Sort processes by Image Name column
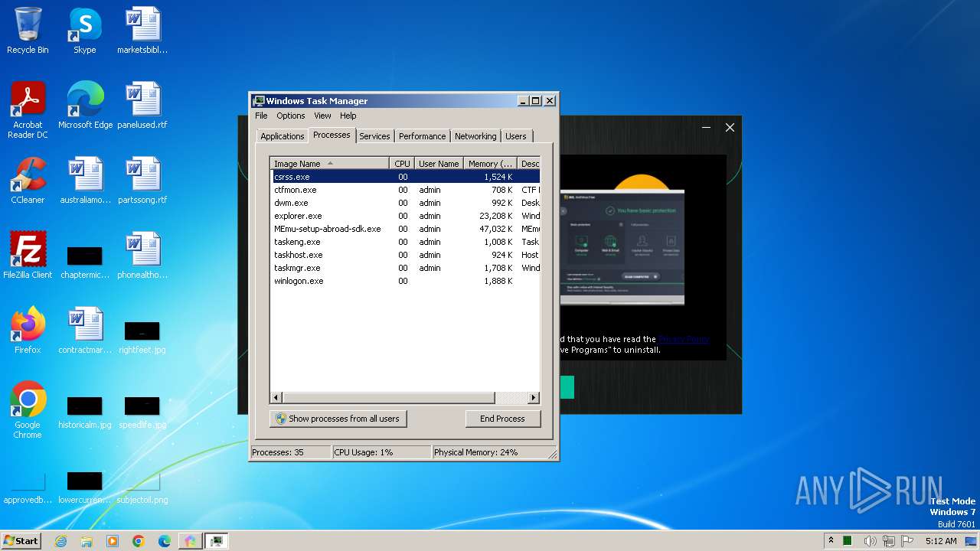980x551 pixels. tap(330, 163)
